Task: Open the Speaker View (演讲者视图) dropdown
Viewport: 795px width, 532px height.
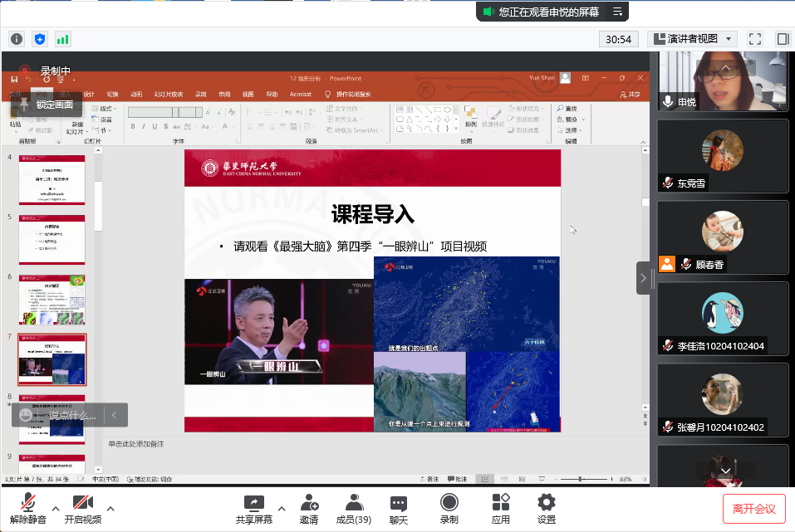Action: (691, 39)
